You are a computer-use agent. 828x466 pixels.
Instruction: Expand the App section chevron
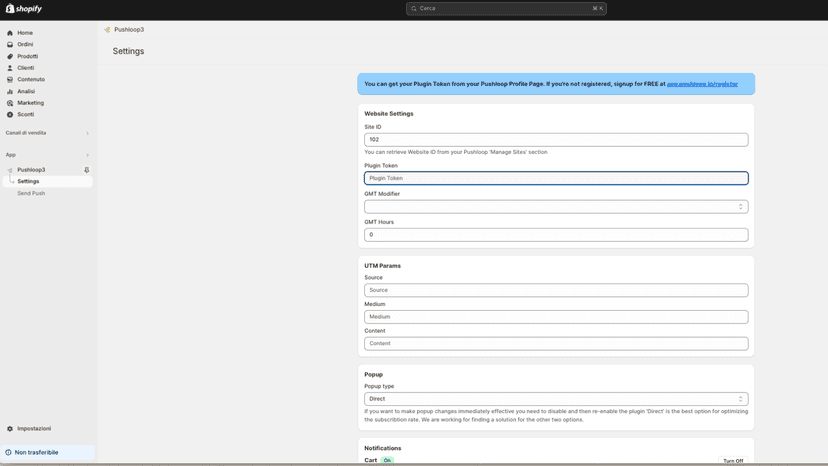tap(87, 155)
